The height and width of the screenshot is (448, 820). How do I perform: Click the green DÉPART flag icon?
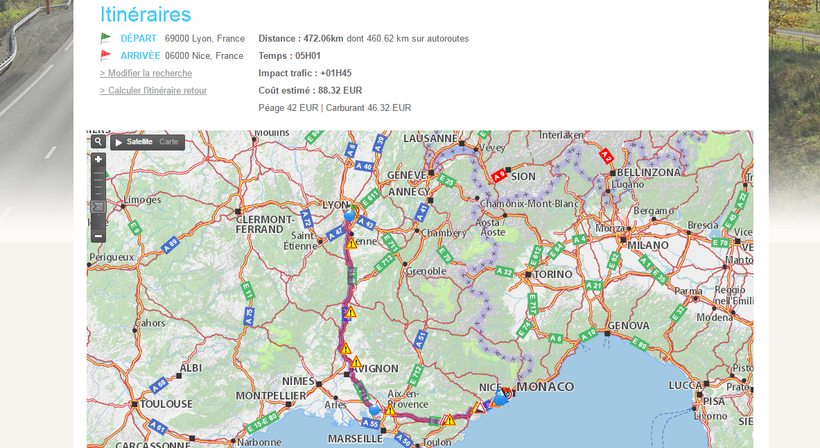click(x=106, y=38)
